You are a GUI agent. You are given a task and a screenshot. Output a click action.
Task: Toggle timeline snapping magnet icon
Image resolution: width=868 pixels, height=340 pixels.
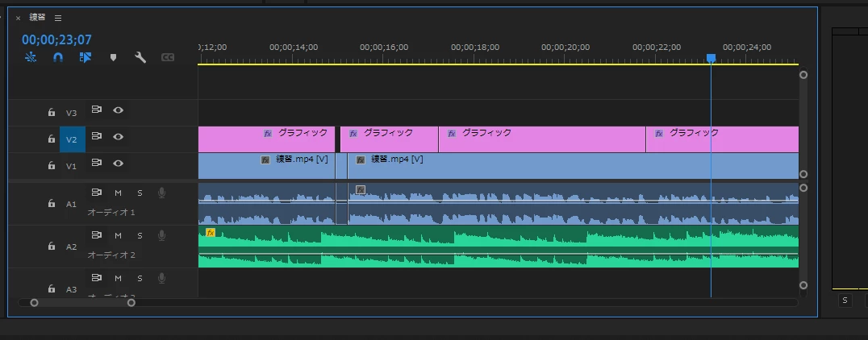coord(57,57)
